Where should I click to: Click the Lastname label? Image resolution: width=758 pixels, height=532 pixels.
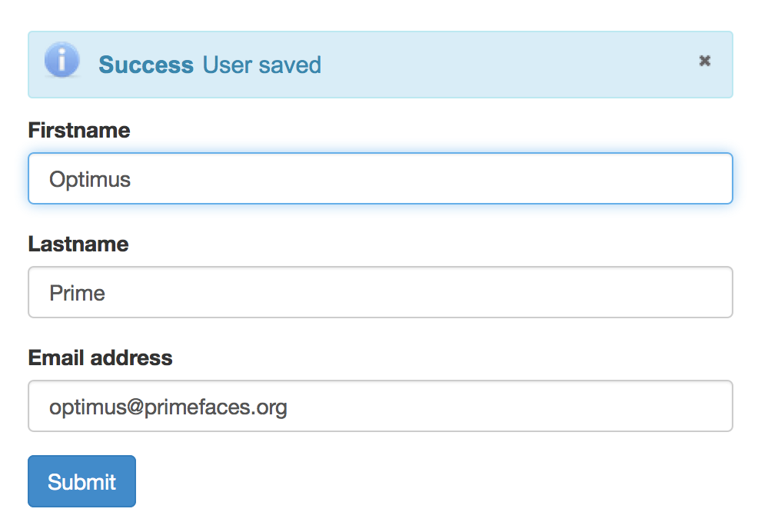(x=78, y=244)
